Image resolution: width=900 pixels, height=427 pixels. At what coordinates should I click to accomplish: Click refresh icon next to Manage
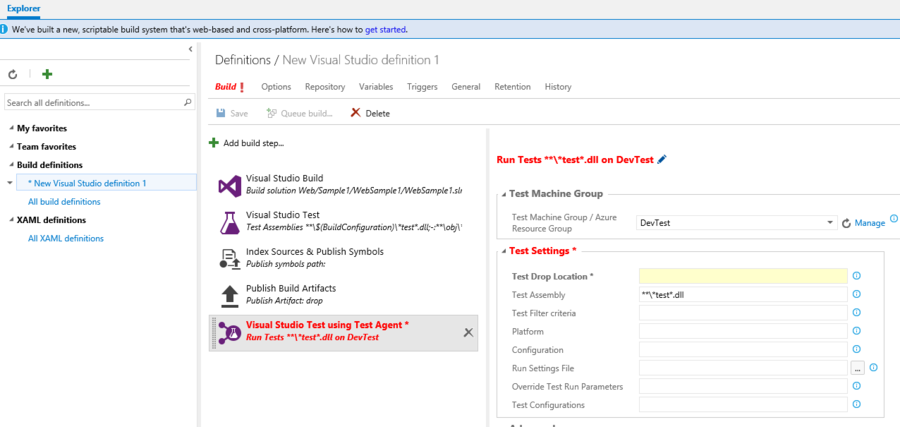[x=846, y=223]
